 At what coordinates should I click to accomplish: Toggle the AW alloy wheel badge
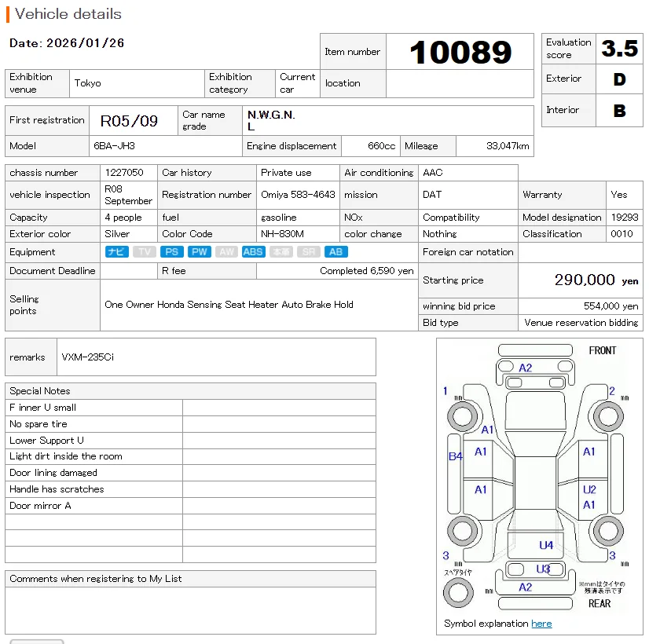[x=226, y=251]
